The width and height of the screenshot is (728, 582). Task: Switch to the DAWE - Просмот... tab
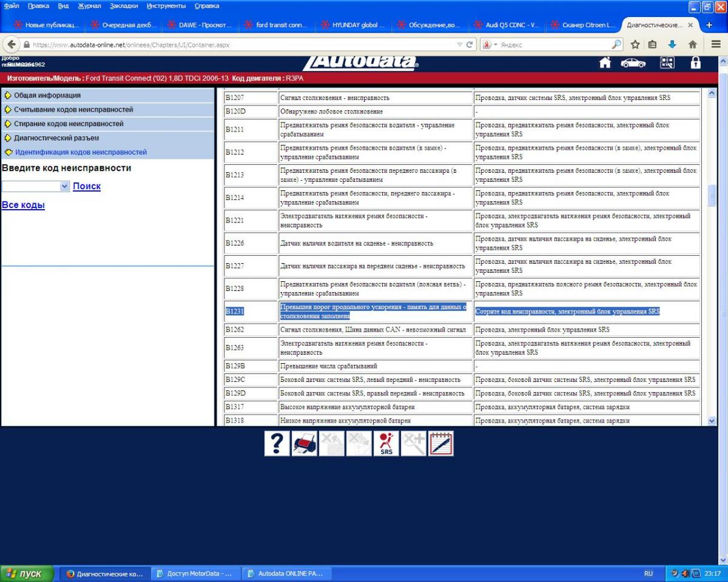click(199, 25)
